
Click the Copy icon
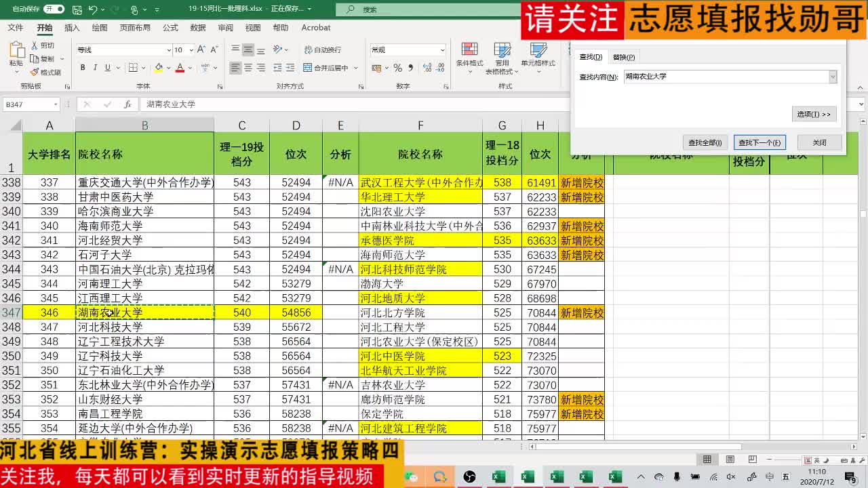click(x=35, y=59)
